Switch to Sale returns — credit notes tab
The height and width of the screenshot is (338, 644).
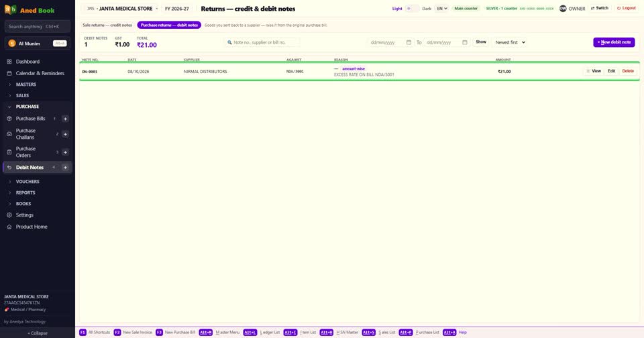click(107, 25)
